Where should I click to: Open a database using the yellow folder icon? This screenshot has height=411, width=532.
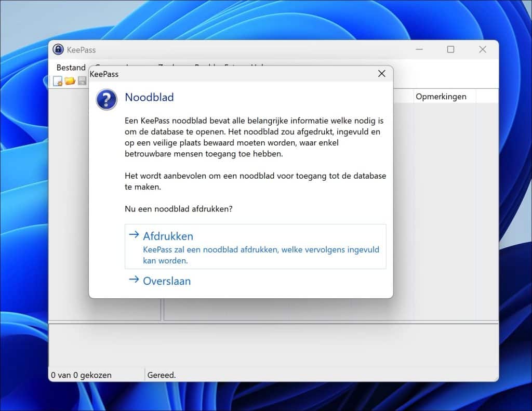(x=70, y=81)
